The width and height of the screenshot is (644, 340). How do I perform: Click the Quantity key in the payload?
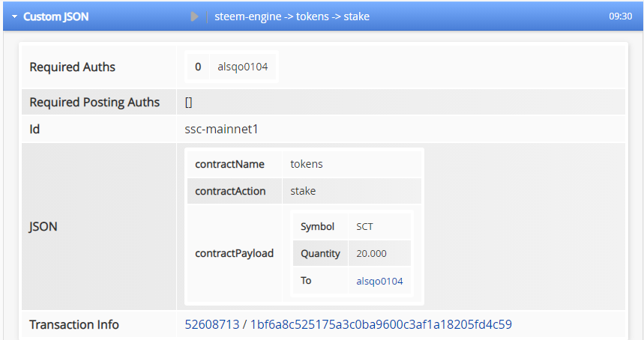[x=320, y=254]
